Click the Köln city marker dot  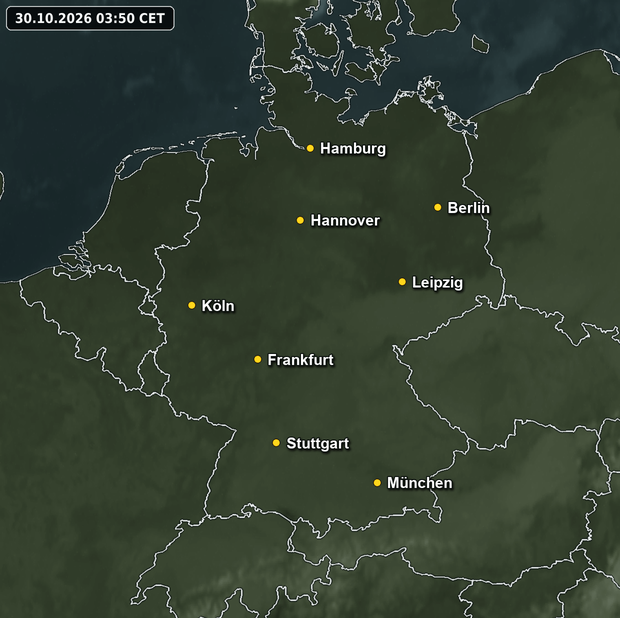click(192, 305)
